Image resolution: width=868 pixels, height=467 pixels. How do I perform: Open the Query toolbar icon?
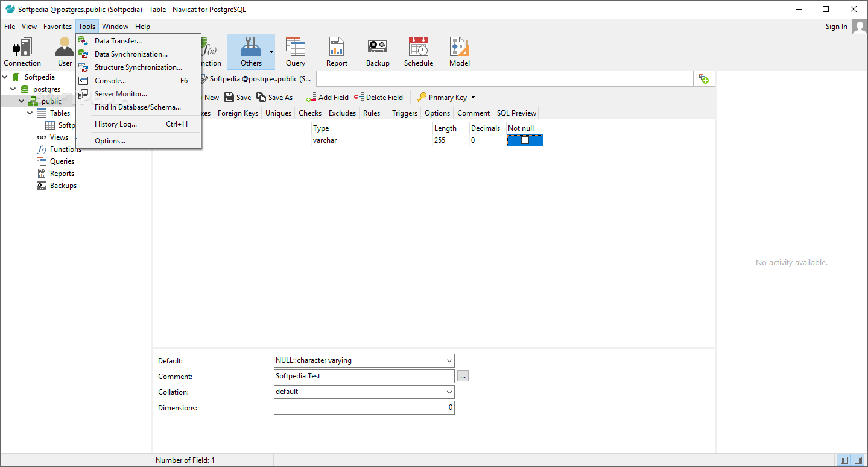296,52
